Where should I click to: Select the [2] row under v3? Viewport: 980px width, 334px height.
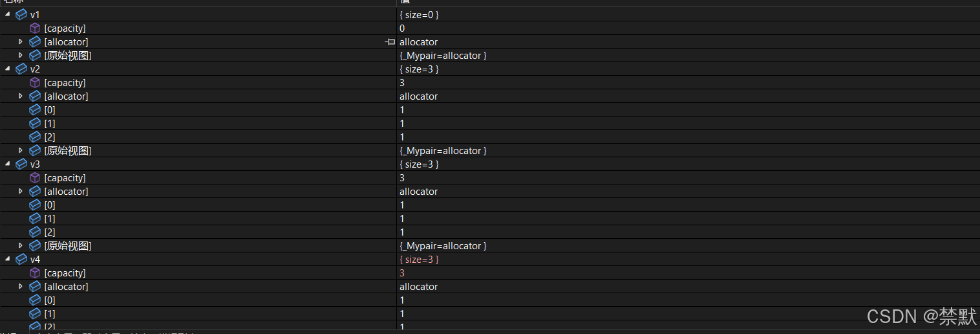(x=490, y=232)
